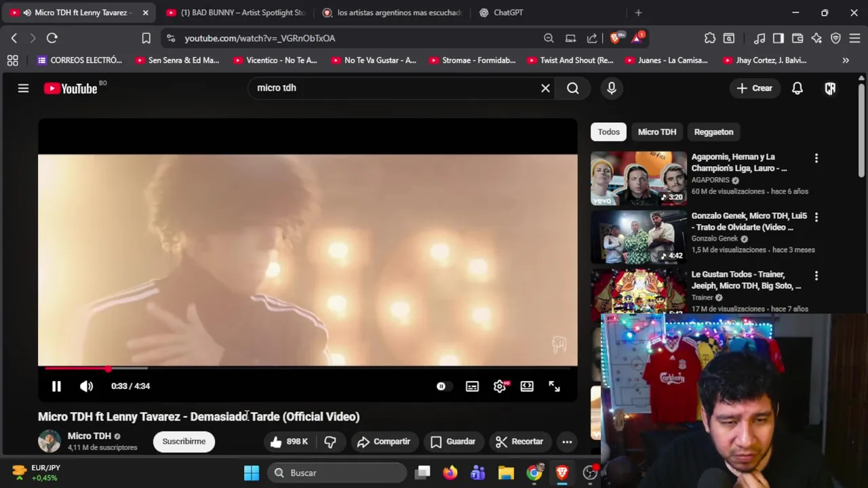This screenshot has width=868, height=488.
Task: Open options menu for Agapornis video
Action: click(816, 158)
